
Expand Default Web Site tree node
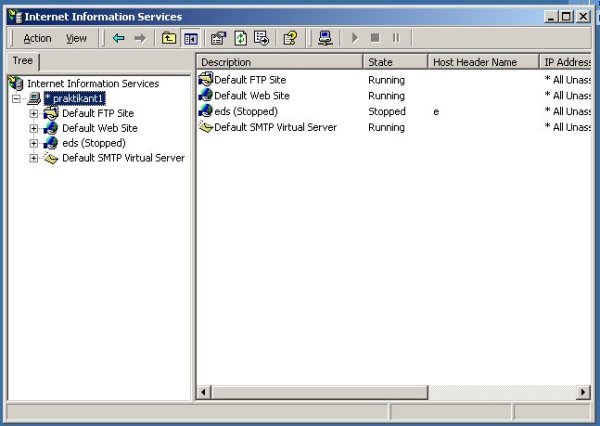(34, 128)
